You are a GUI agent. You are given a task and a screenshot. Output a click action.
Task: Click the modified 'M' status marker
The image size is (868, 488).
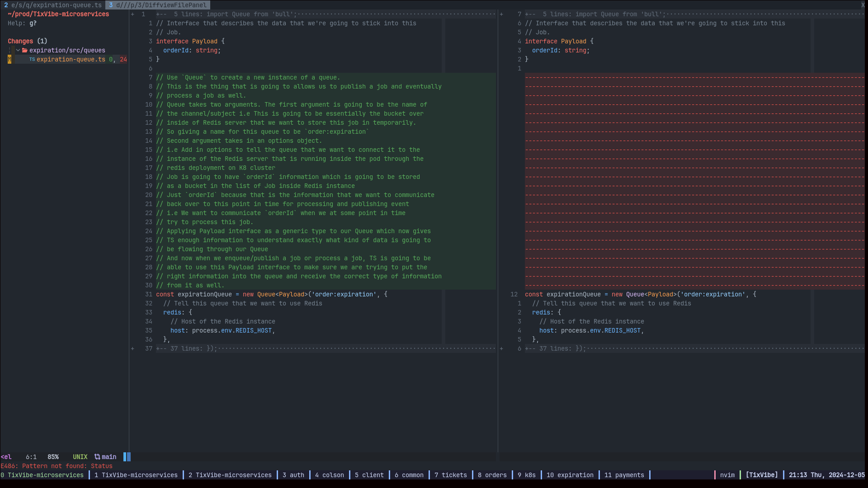point(9,59)
